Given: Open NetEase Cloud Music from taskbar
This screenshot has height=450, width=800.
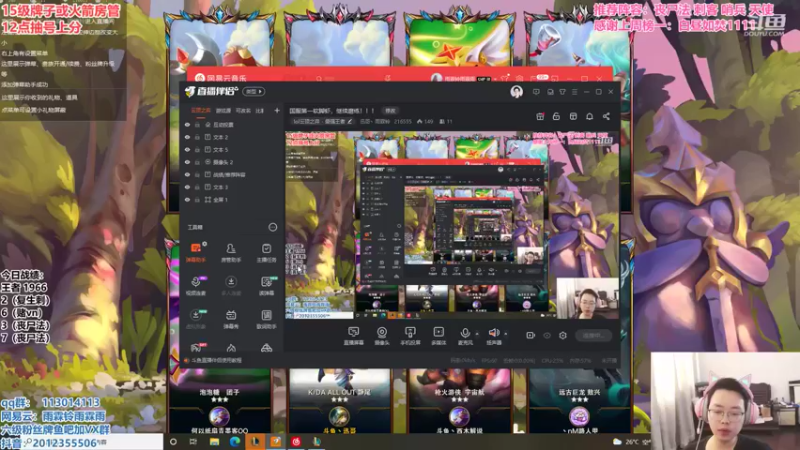Looking at the screenshot, I should click(x=296, y=442).
